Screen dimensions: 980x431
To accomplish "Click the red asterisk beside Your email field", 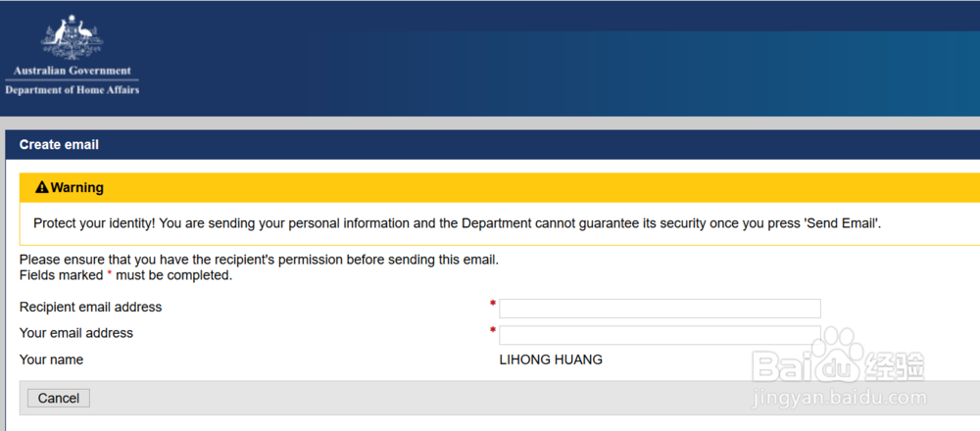I will [x=493, y=330].
